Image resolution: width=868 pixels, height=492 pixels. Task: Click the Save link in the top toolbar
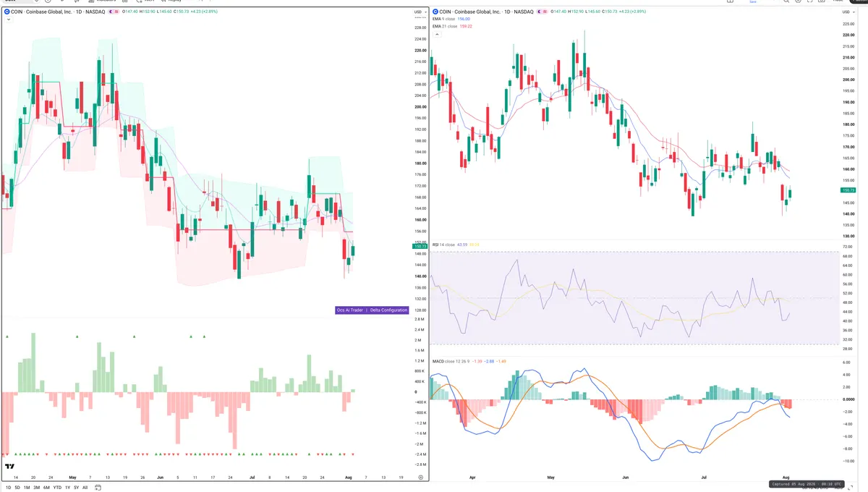click(x=753, y=1)
